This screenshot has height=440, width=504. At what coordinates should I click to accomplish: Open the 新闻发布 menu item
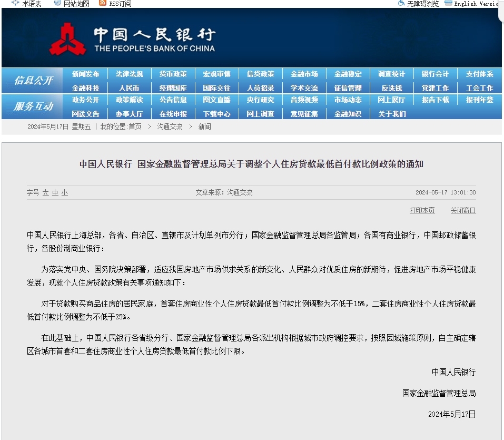tap(85, 74)
